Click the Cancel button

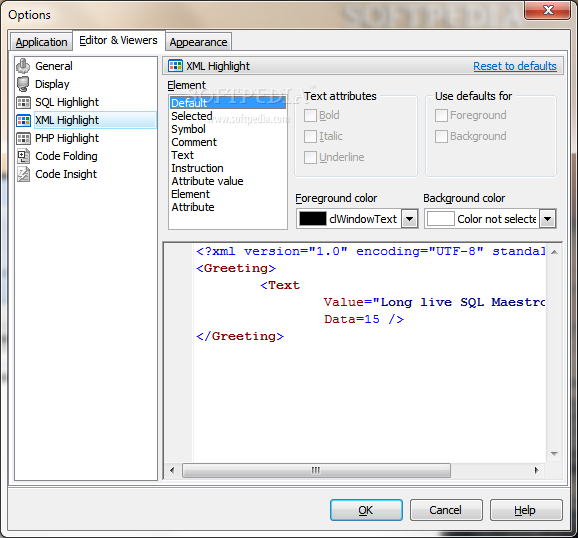click(x=446, y=510)
